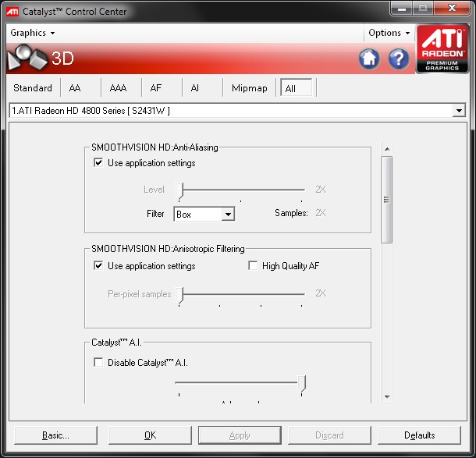Click the Per-pixel samples slider thumb
476x458 pixels.
point(179,295)
